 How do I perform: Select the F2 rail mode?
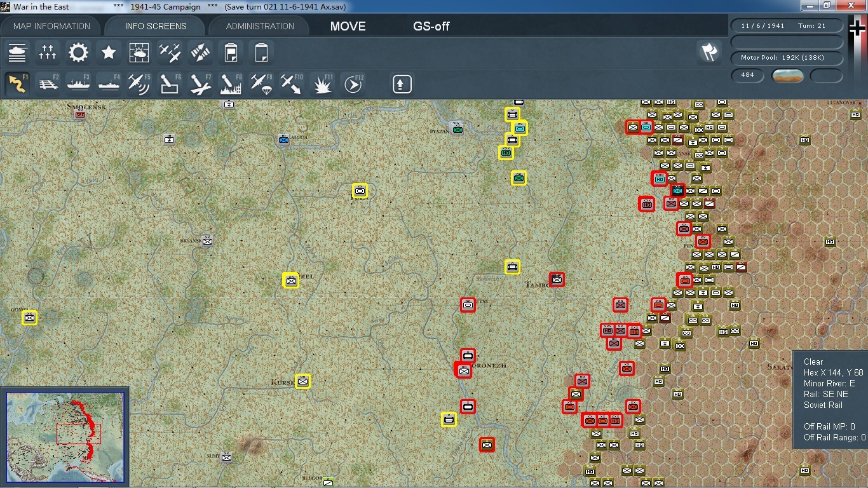coord(48,84)
